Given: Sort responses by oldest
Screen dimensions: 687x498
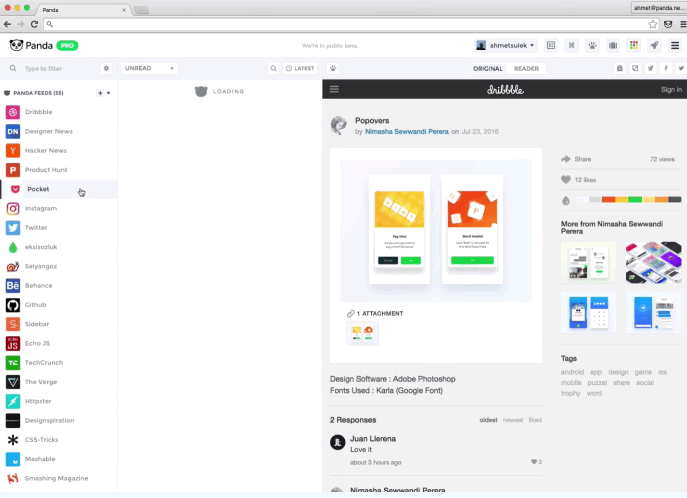Looking at the screenshot, I should point(488,420).
